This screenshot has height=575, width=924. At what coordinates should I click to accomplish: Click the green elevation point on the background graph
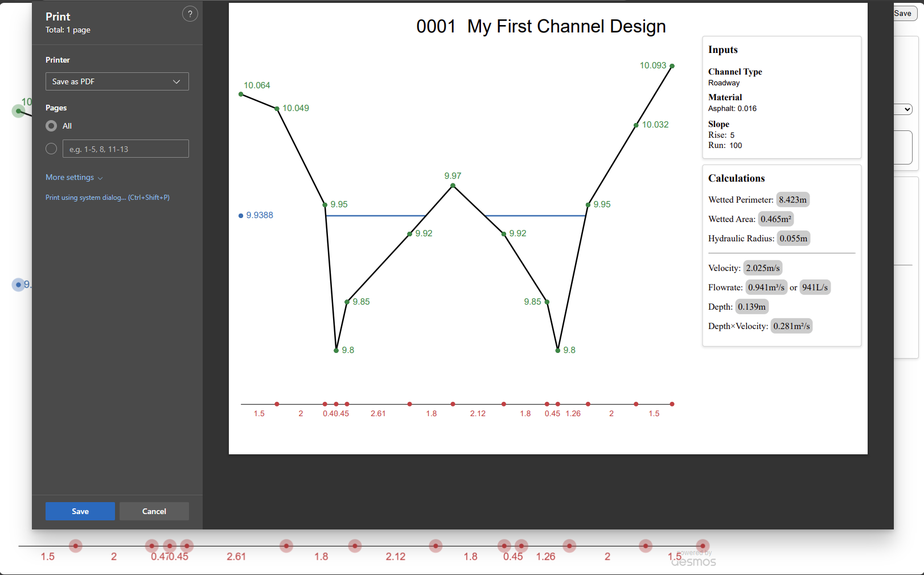[18, 110]
